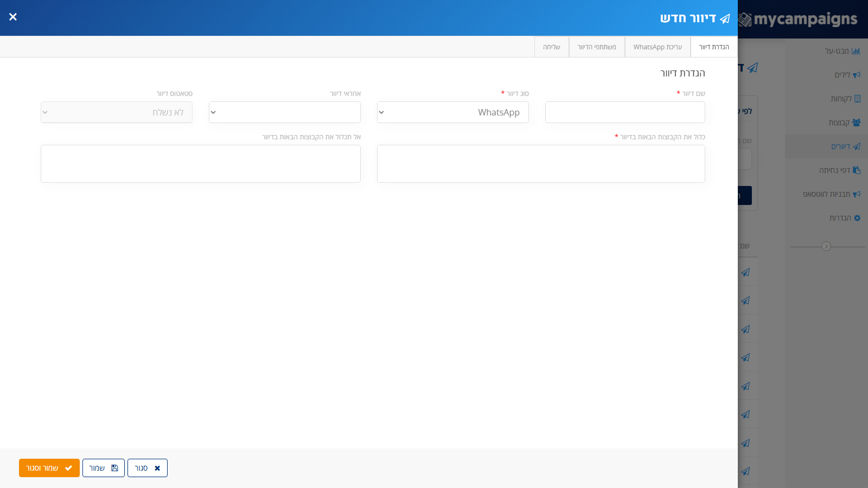868x488 pixels.
Task: Expand the אחראי דיוור dropdown
Action: [285, 112]
